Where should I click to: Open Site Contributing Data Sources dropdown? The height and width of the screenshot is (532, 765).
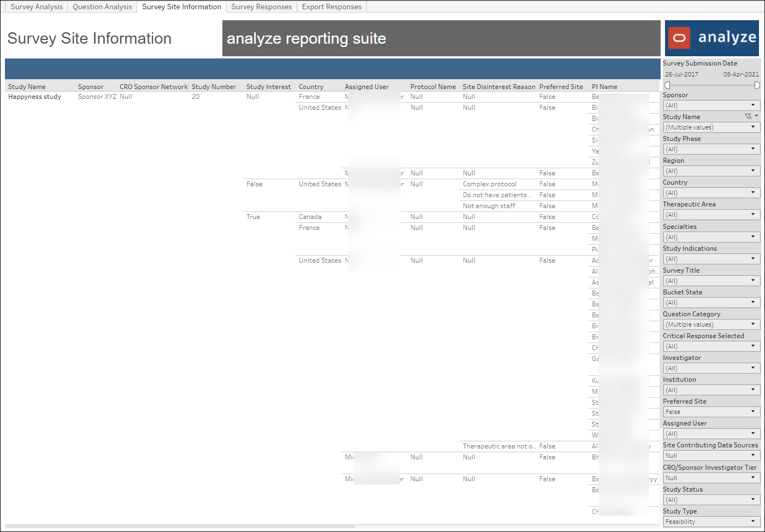711,456
